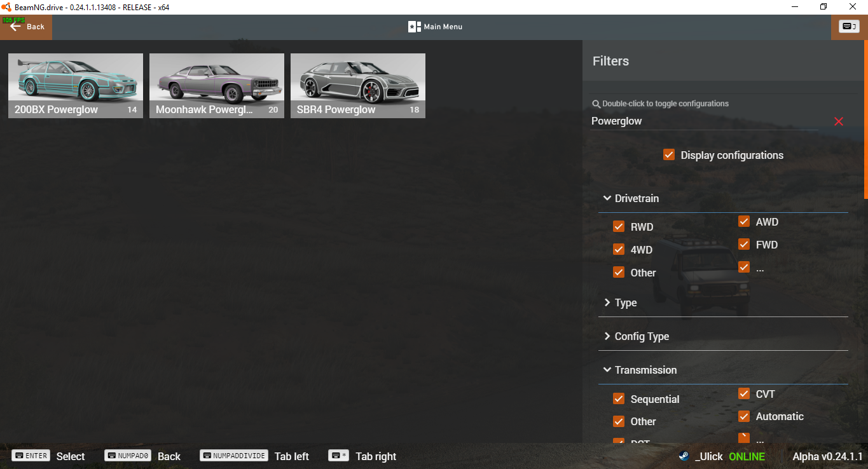Click the ENTER key icon
The image size is (868, 469).
pyautogui.click(x=31, y=456)
